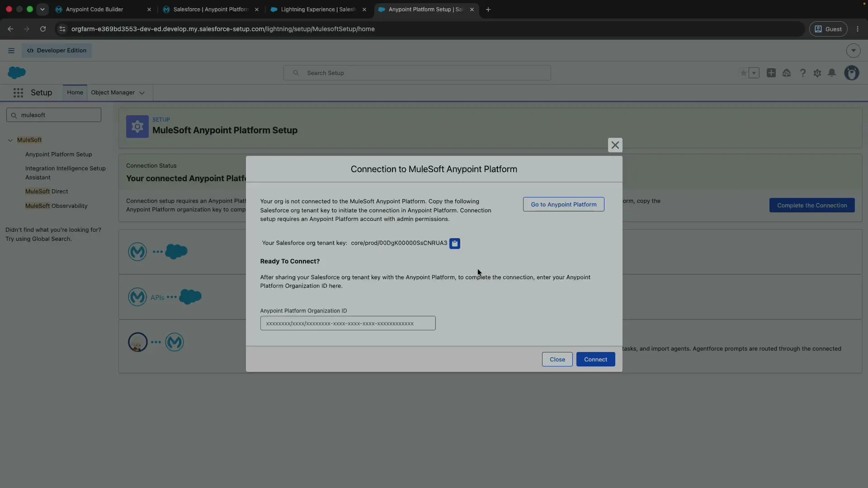Collapse the MuleSoft tree node
This screenshot has height=488, width=868.
[10, 140]
